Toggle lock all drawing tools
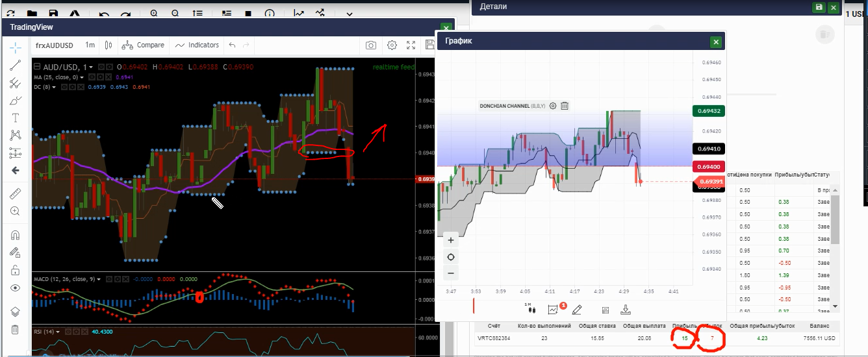 coord(16,270)
